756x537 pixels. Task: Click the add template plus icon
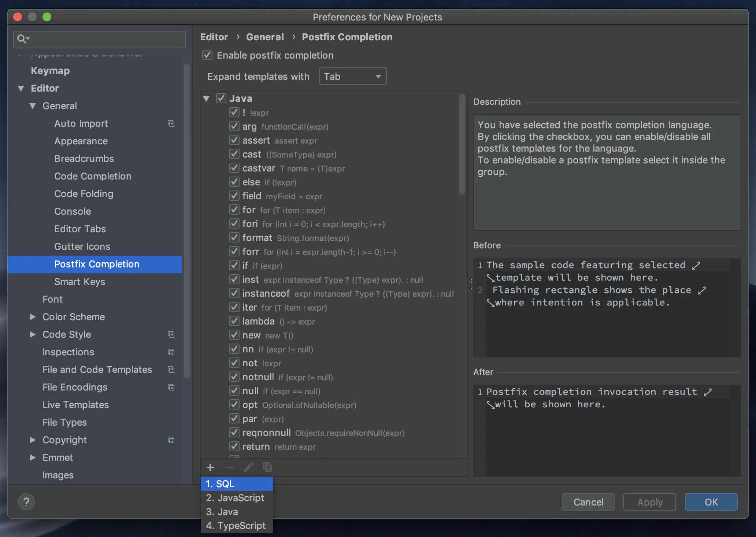pos(210,467)
